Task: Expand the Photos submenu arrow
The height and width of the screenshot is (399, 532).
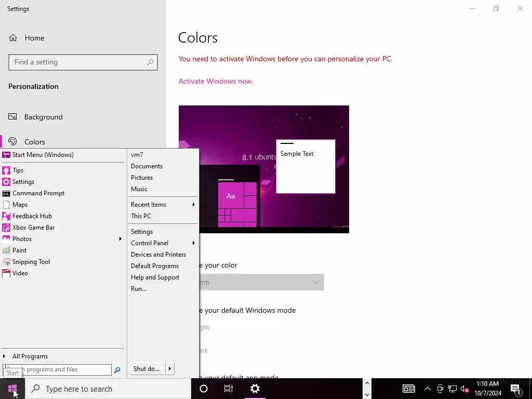Action: click(121, 239)
